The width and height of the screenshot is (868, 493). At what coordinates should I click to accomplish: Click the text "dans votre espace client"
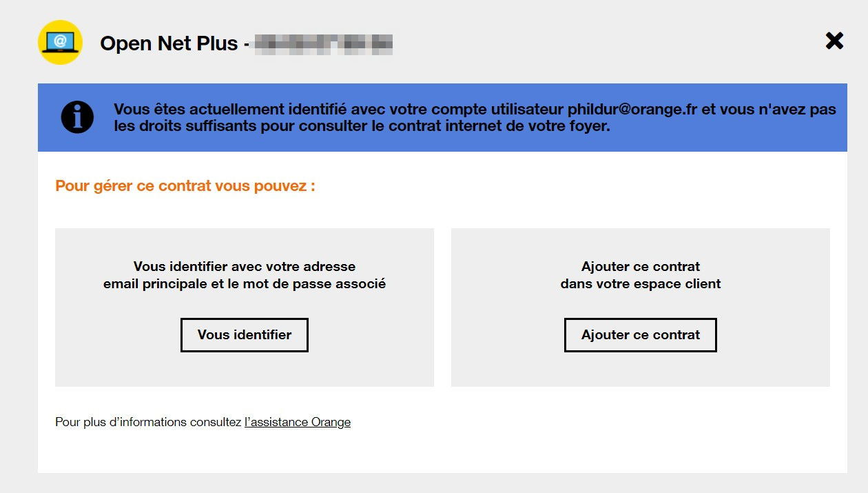[x=641, y=283]
